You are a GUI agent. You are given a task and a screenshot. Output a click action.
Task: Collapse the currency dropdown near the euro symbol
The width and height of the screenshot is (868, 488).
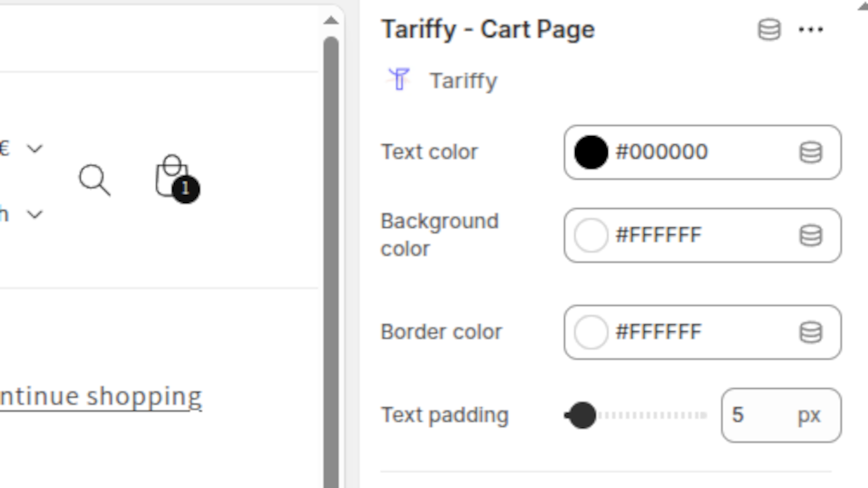(35, 147)
